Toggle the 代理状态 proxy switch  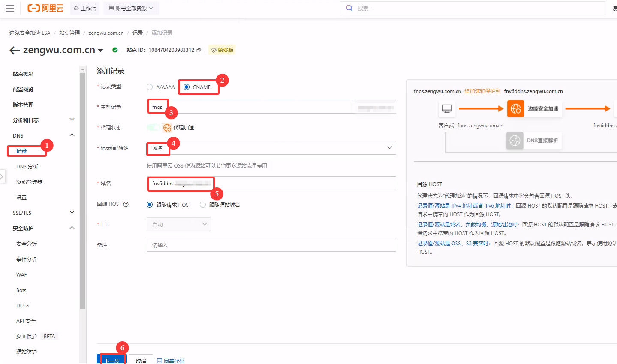tap(153, 127)
